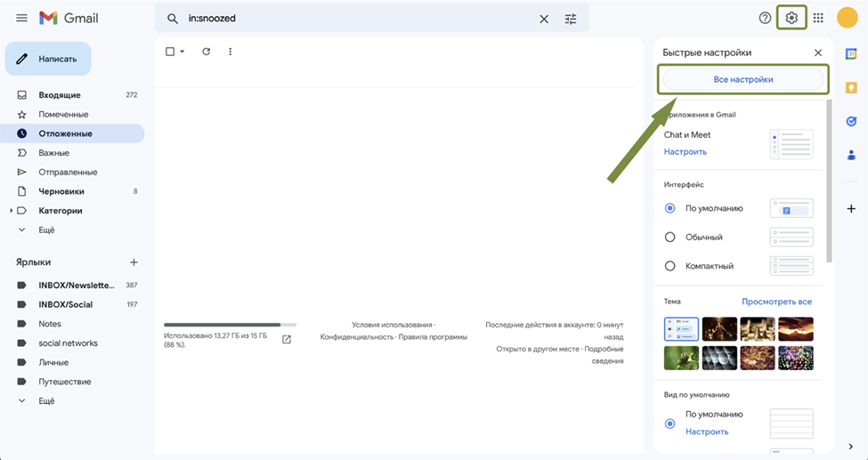
Task: Click the refresh icon
Action: point(206,52)
